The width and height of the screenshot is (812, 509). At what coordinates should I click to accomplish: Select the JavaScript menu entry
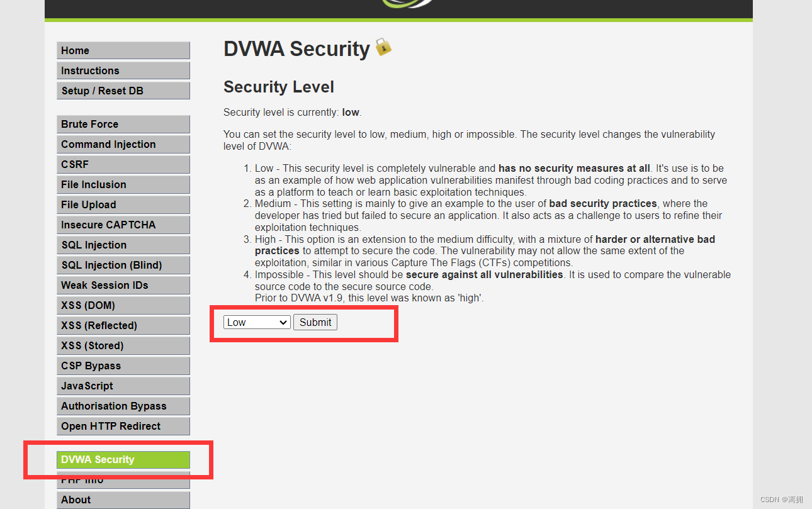[x=123, y=386]
